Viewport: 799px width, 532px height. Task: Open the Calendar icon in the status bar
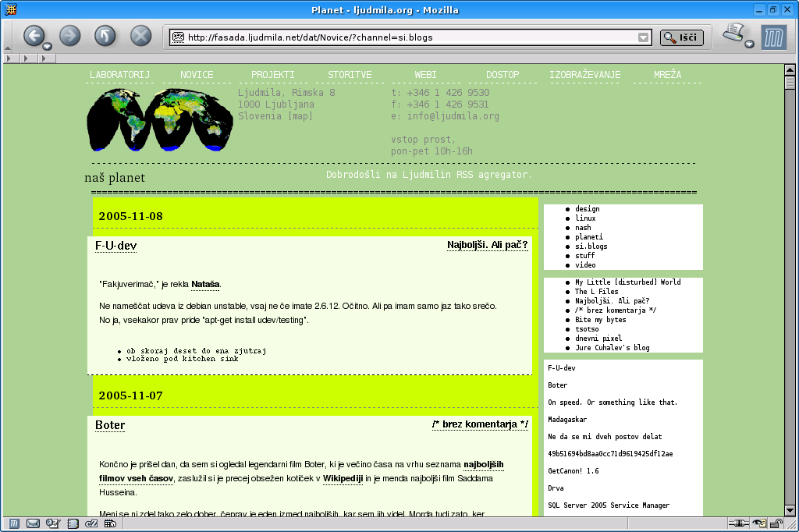coord(110,523)
